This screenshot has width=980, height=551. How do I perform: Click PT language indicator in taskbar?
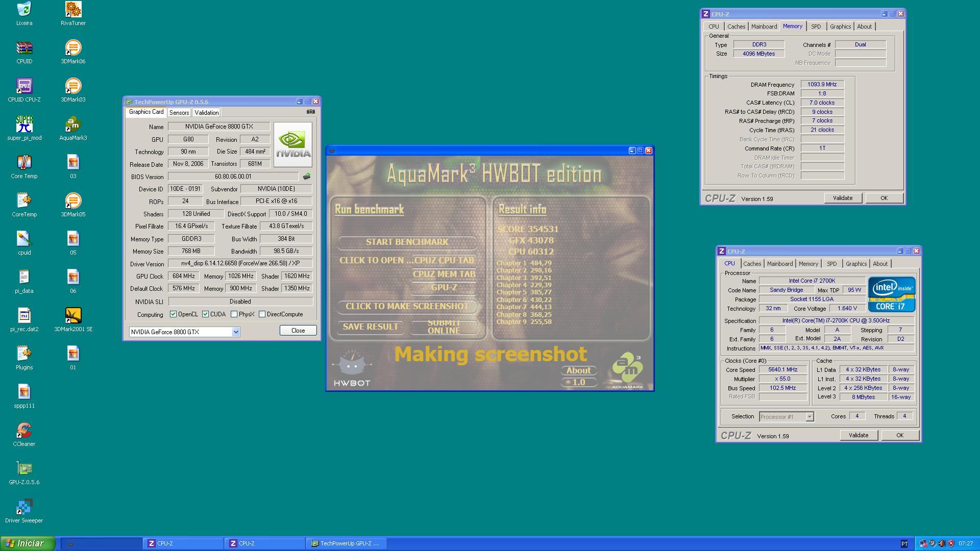[904, 544]
